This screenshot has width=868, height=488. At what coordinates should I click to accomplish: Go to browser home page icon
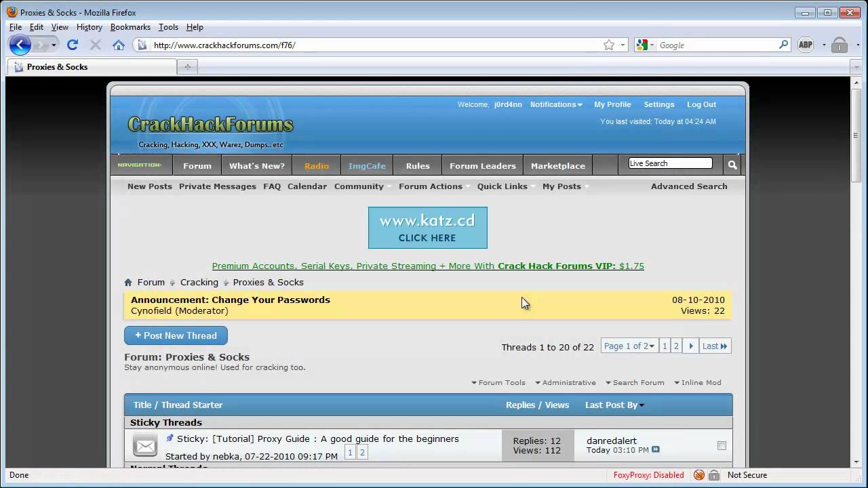119,45
